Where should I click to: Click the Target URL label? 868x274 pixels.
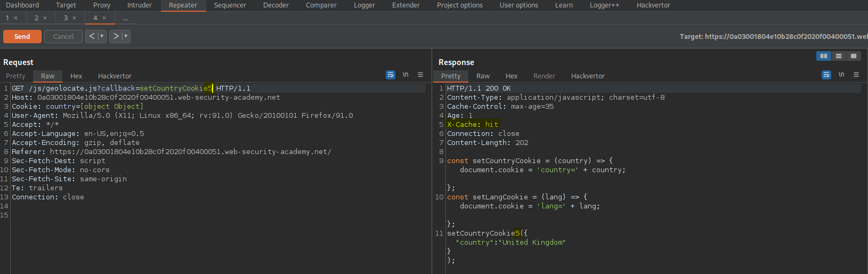[773, 37]
